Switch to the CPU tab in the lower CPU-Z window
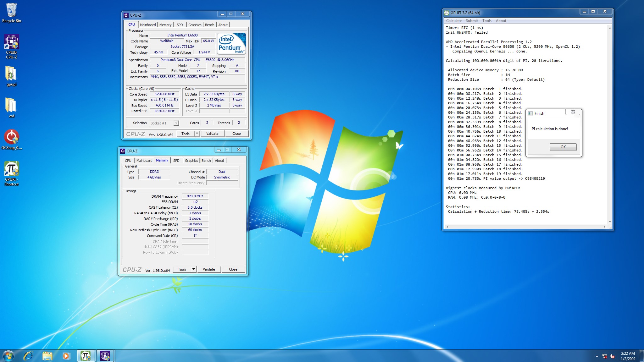The image size is (644, 362). (128, 161)
